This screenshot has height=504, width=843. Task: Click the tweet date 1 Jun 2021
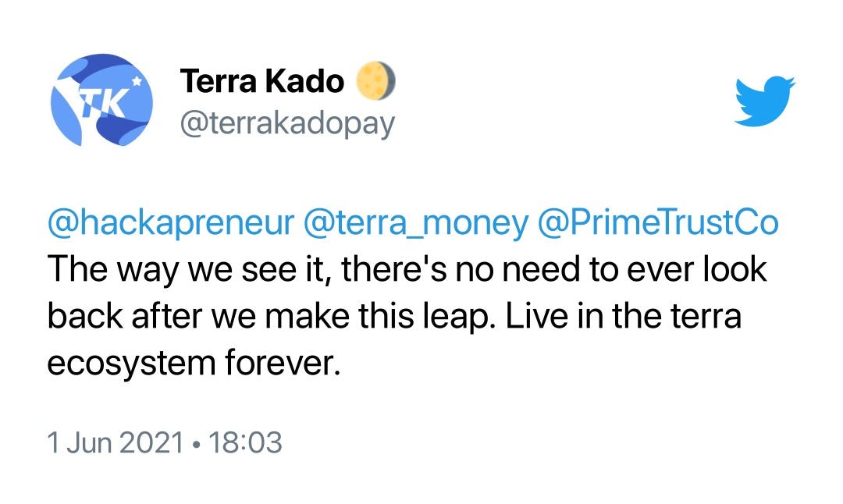click(x=116, y=442)
